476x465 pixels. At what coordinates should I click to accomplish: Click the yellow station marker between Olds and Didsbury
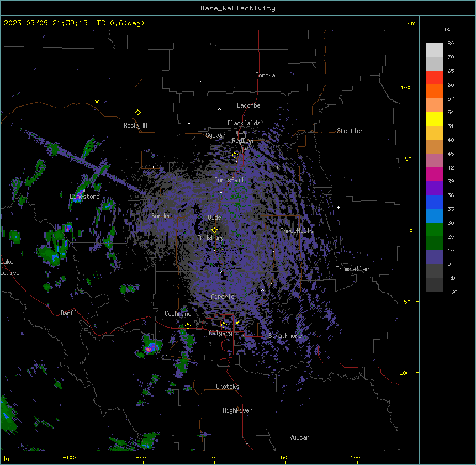[x=214, y=230]
